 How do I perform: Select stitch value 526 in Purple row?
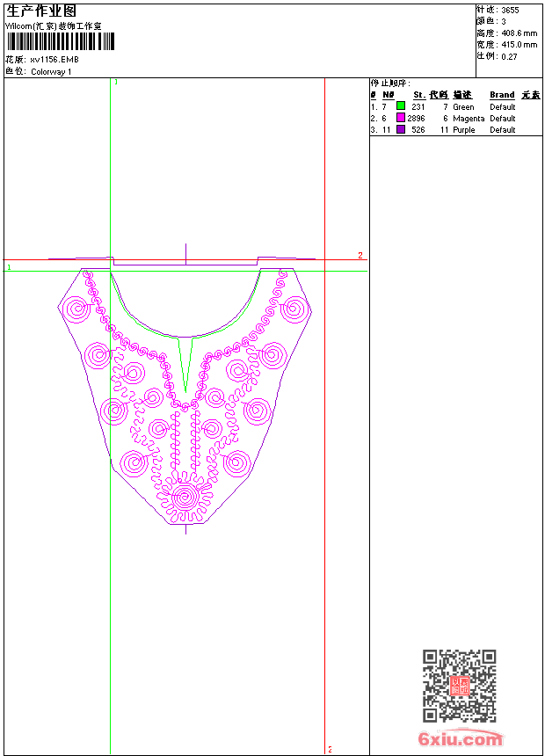(x=418, y=130)
